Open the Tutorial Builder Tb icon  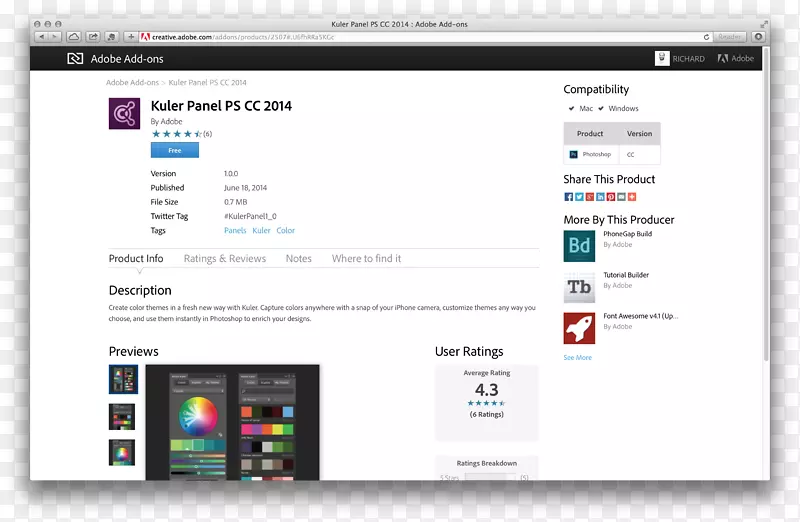(x=579, y=287)
